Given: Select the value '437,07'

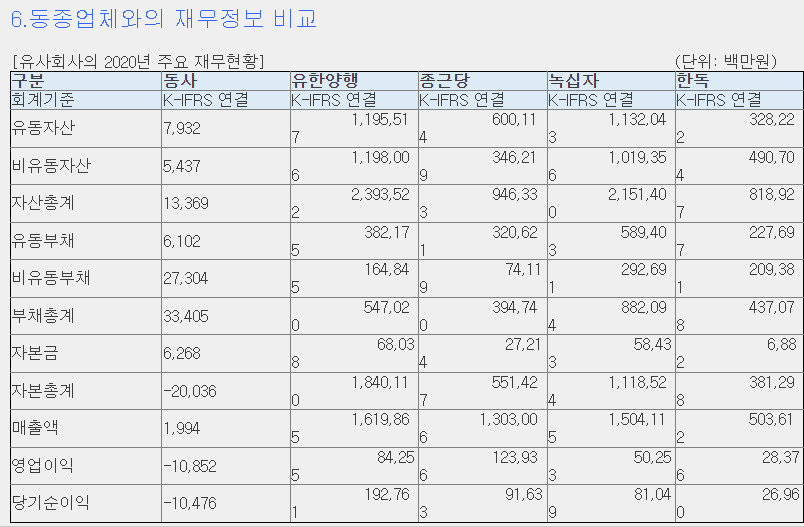Looking at the screenshot, I should (x=772, y=308).
